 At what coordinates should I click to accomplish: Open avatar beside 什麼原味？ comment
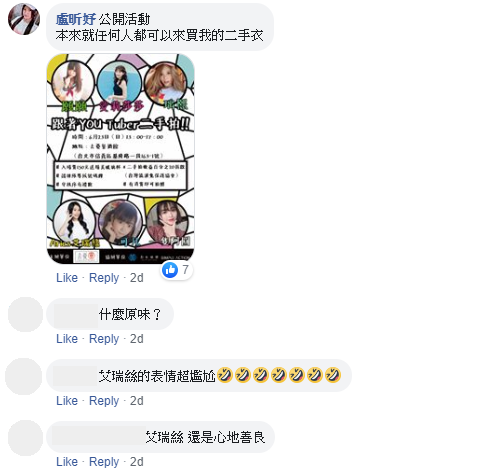coord(25,314)
